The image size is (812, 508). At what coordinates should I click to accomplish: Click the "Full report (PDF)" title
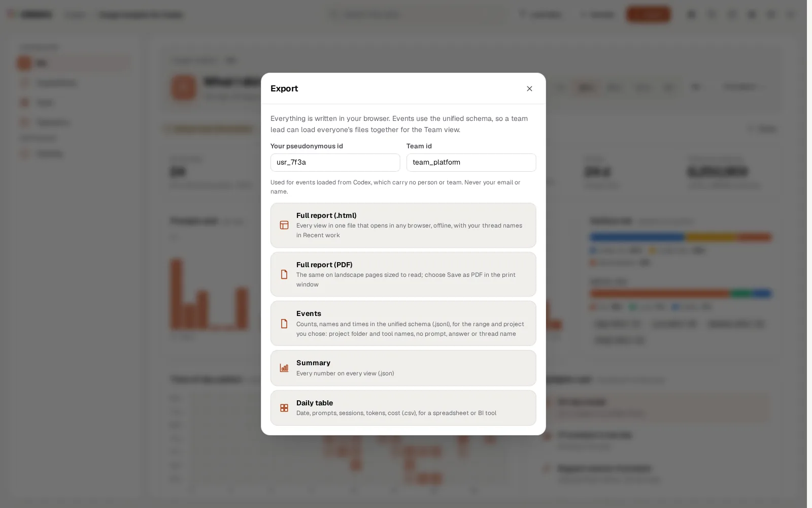[324, 265]
